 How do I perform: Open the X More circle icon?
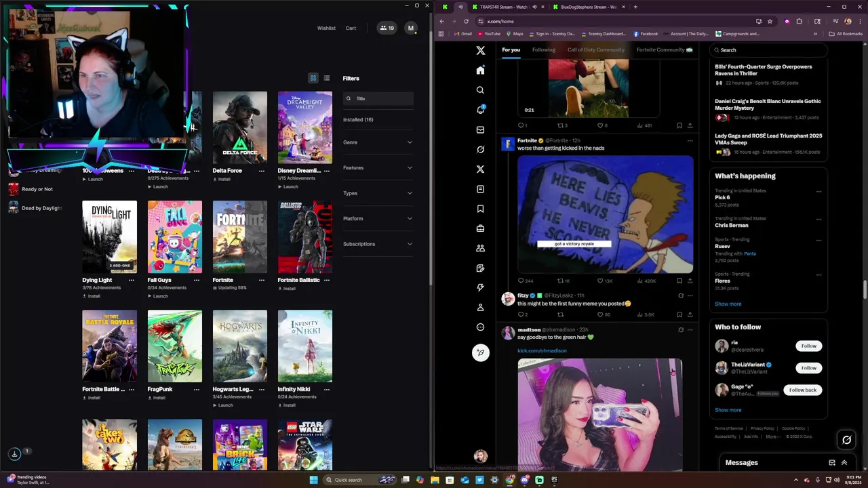(x=480, y=327)
